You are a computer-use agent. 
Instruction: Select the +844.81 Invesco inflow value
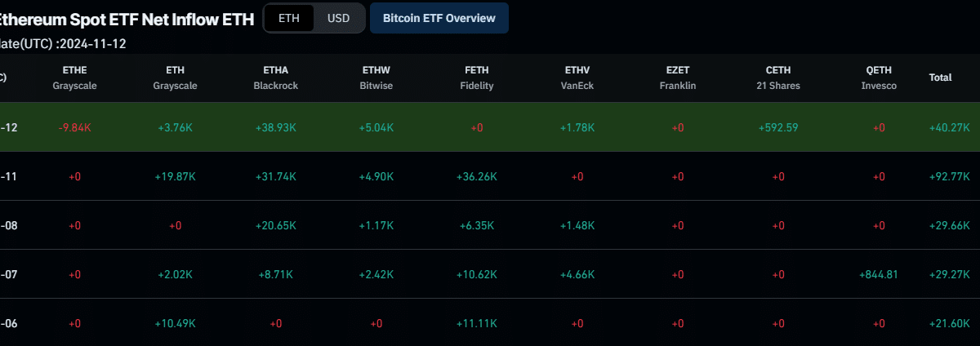[879, 274]
